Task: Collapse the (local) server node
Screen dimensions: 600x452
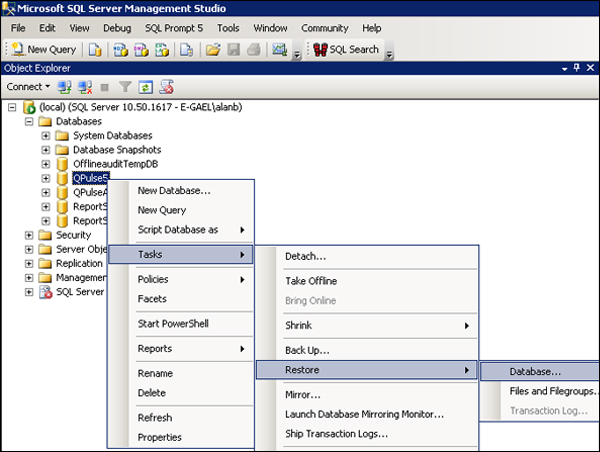Action: 12,107
